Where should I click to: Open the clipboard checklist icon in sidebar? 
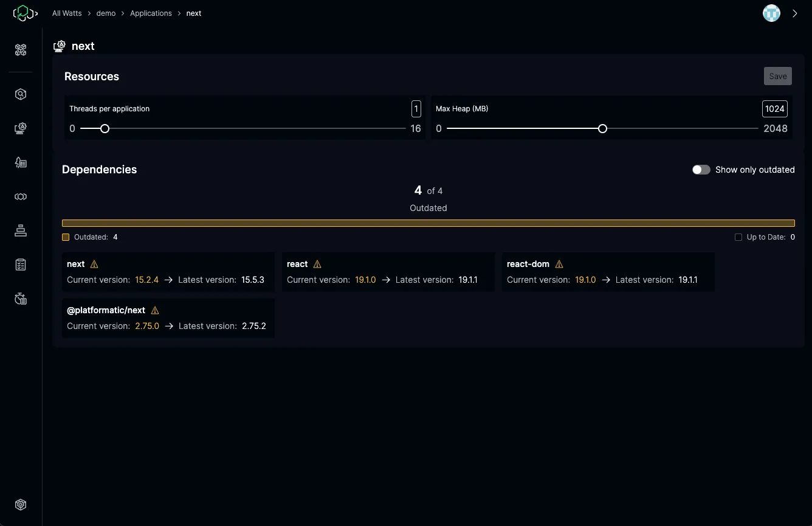click(x=21, y=265)
